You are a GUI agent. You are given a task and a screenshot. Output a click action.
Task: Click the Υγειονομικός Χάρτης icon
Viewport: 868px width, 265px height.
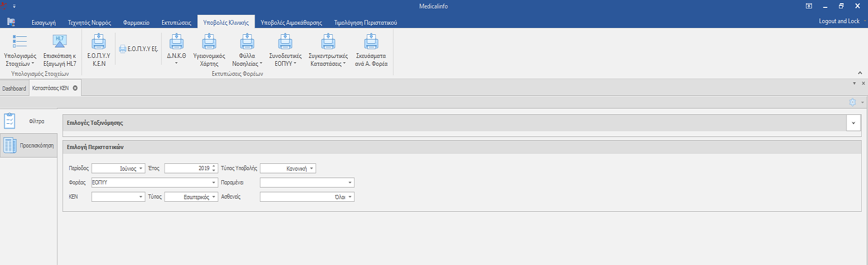tap(209, 42)
